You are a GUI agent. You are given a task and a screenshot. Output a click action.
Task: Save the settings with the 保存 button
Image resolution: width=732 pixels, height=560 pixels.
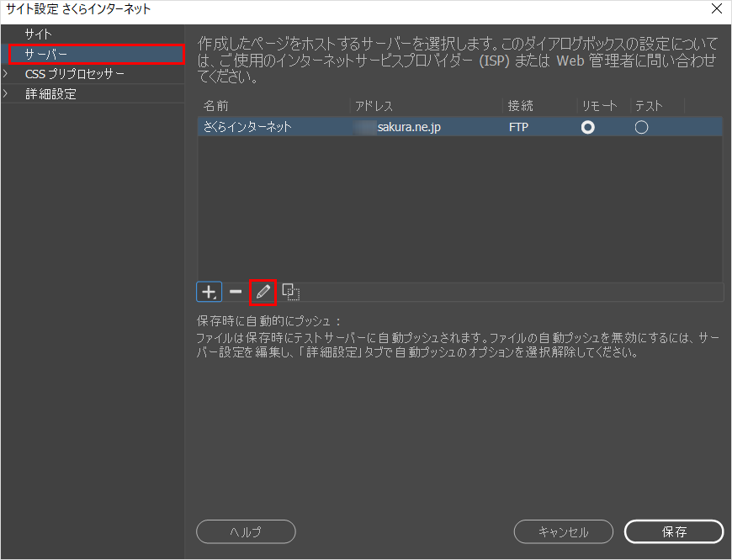click(x=674, y=531)
